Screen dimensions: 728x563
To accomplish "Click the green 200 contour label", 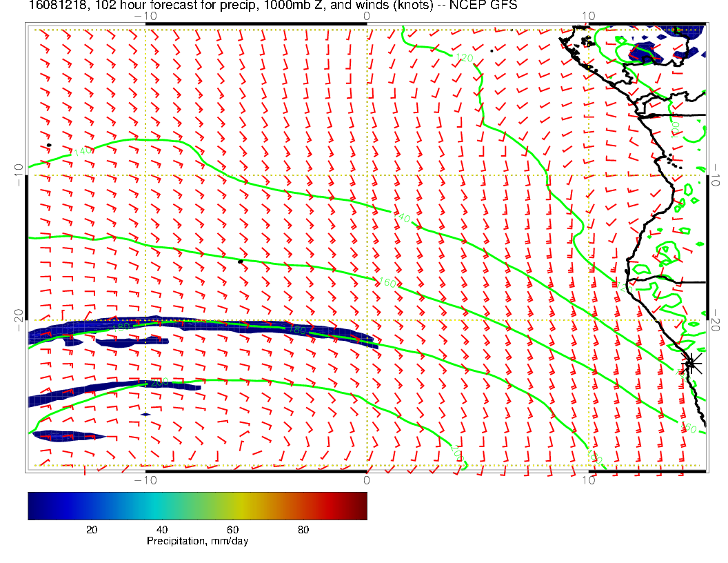I will pos(159,382).
